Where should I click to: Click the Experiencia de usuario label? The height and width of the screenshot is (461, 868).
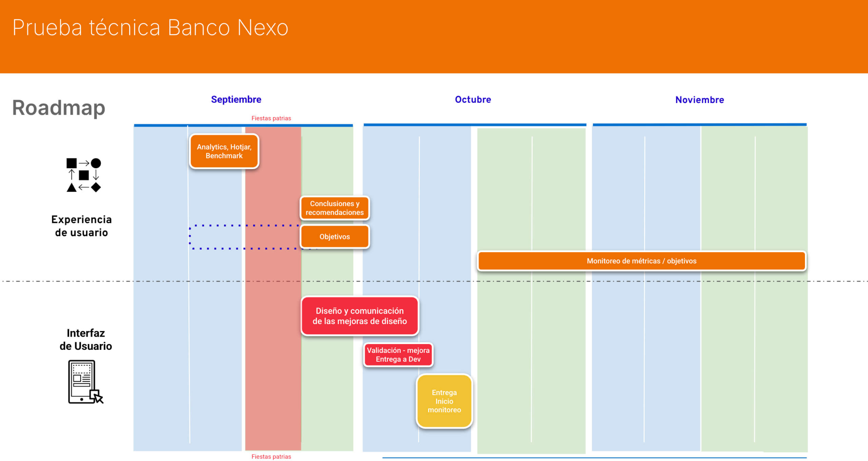pos(81,226)
